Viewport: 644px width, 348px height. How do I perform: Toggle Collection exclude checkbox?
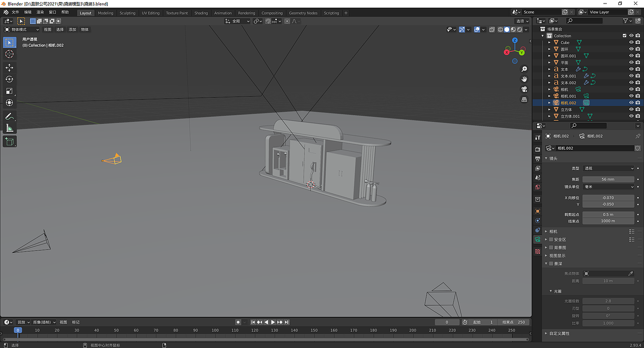click(625, 36)
